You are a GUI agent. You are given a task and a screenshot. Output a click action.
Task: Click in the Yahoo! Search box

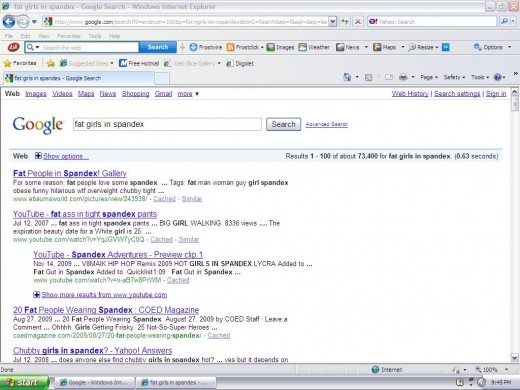[432, 22]
